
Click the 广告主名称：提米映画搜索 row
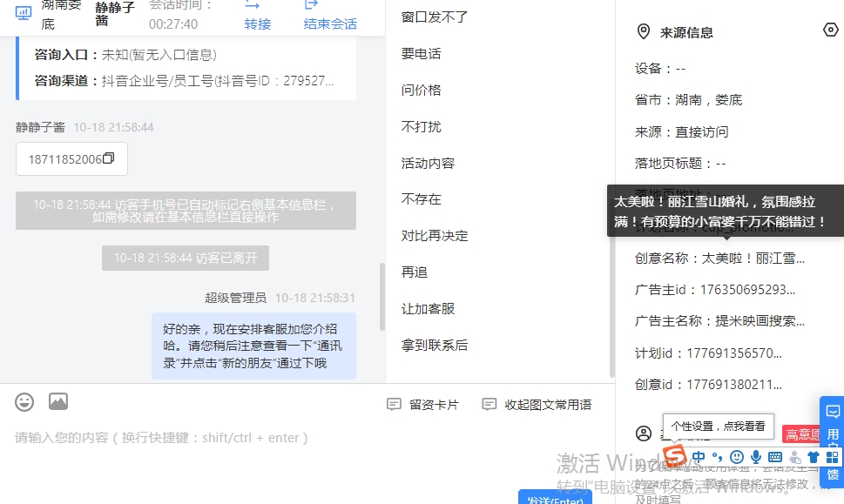(x=719, y=320)
